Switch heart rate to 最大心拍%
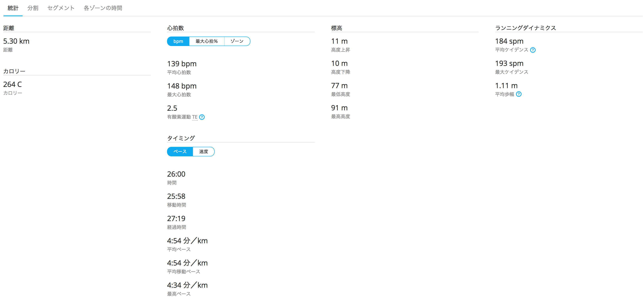 pyautogui.click(x=207, y=41)
